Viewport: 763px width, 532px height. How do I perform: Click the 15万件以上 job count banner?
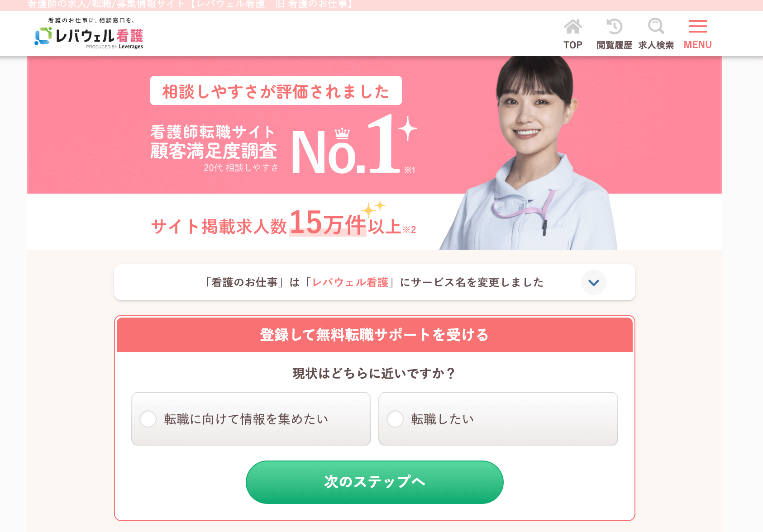click(x=283, y=223)
